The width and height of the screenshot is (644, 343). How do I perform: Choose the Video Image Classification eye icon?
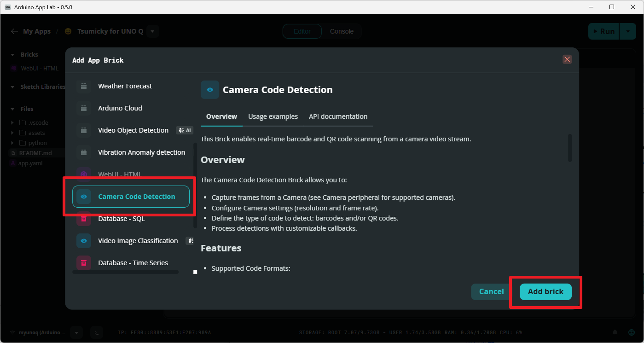pos(84,241)
